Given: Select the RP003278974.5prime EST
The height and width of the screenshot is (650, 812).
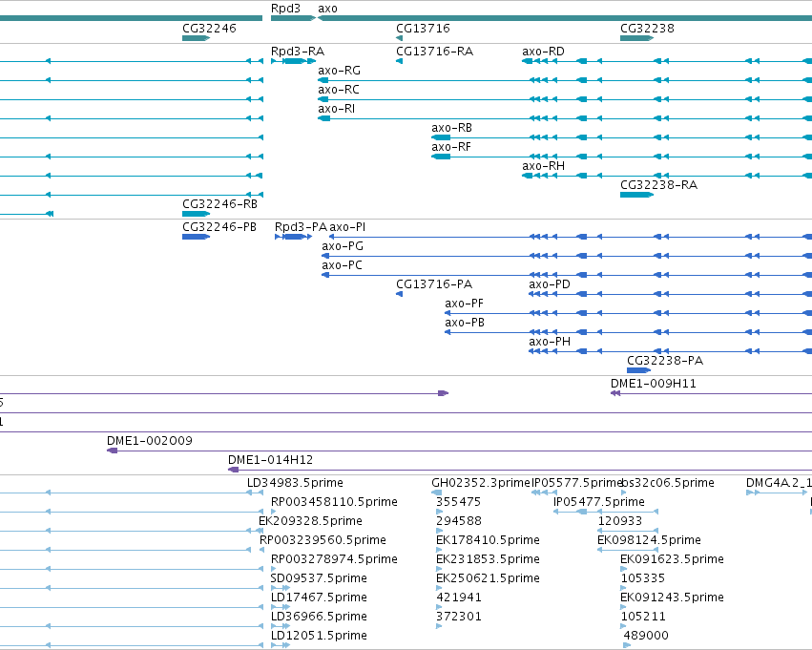Looking at the screenshot, I should click(x=334, y=560).
